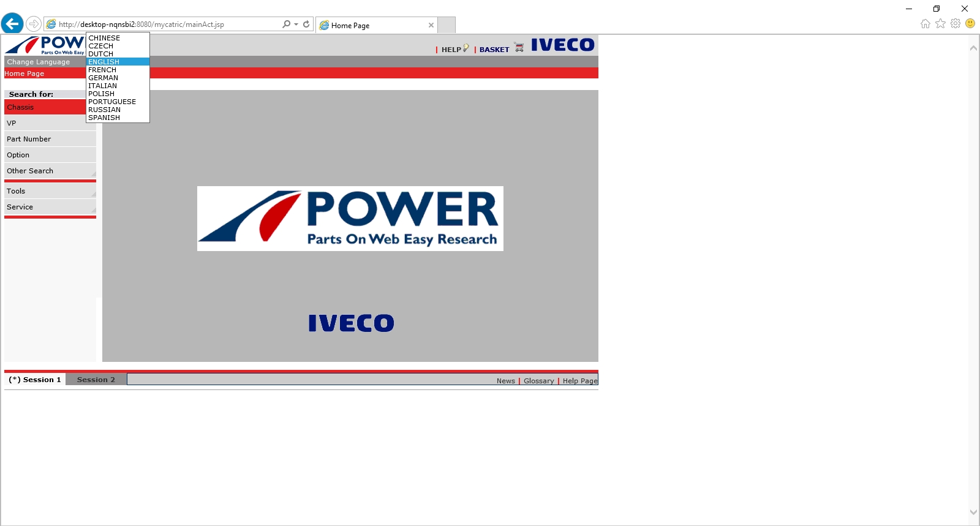Open the address bar autocomplete dropdown arrow
The height and width of the screenshot is (526, 980).
pos(296,24)
